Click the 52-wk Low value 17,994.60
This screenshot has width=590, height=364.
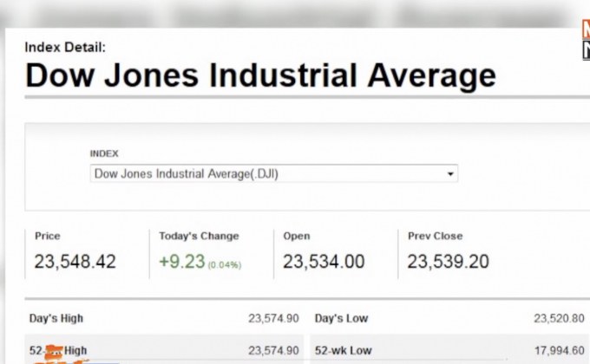click(x=559, y=350)
